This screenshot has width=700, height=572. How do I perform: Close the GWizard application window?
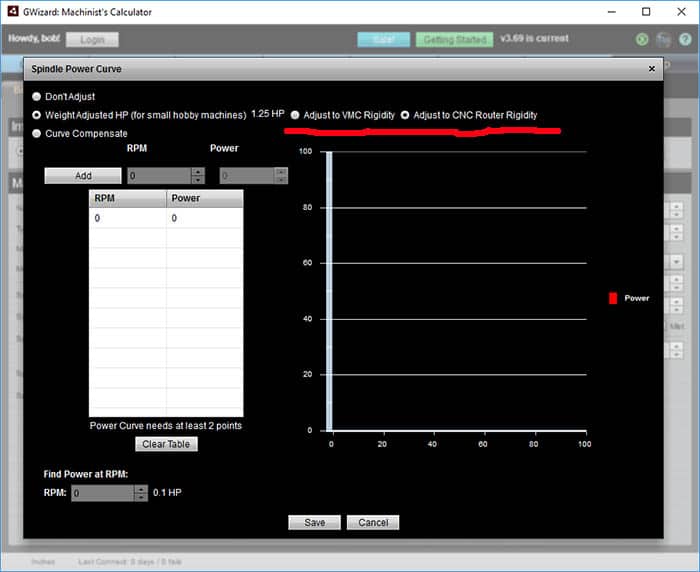(681, 12)
